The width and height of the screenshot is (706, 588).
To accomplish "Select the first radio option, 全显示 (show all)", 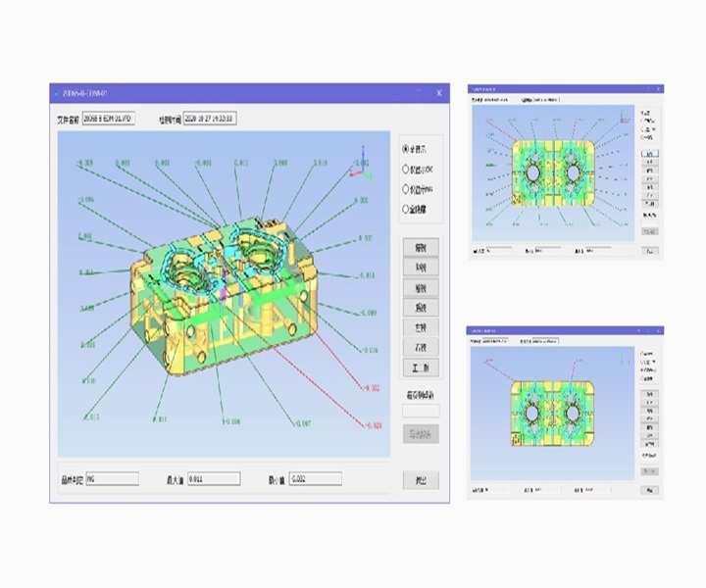I will (x=406, y=150).
